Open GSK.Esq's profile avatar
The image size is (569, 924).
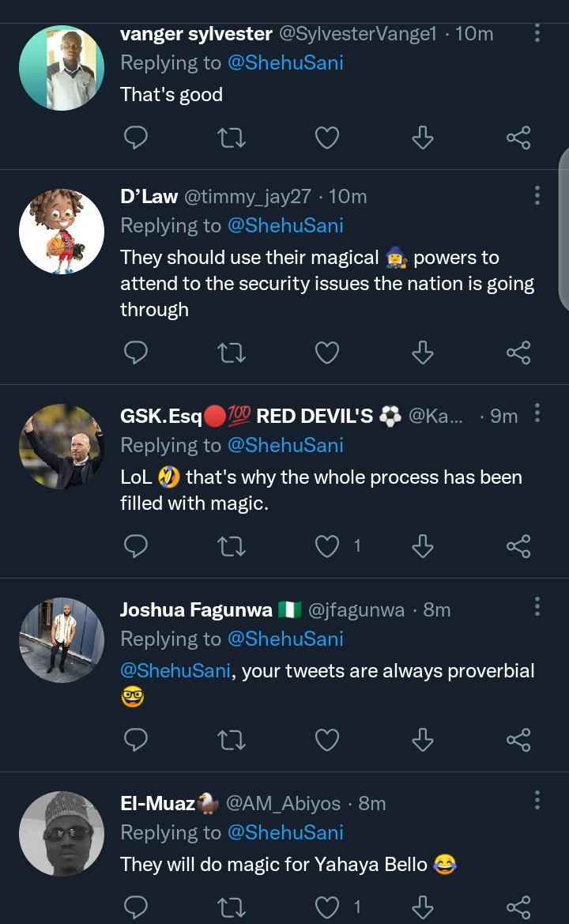tap(62, 447)
